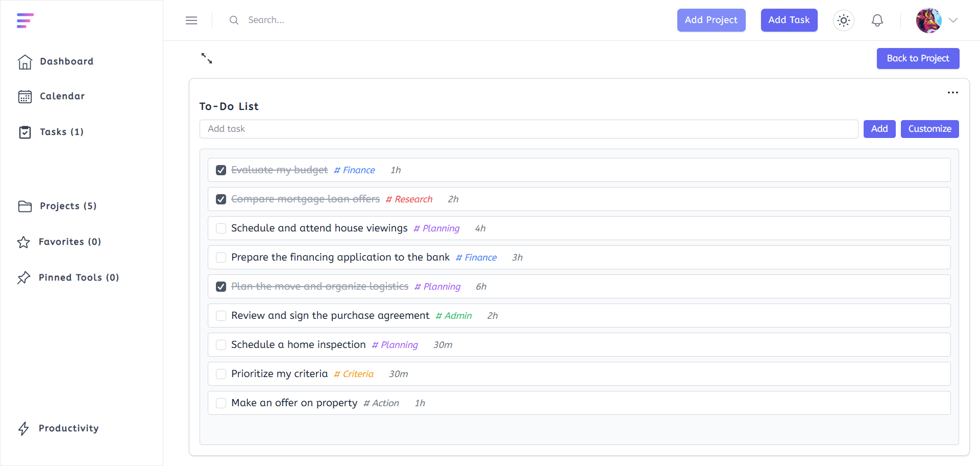Open the profile dropdown arrow
980x466 pixels.
coord(953,20)
